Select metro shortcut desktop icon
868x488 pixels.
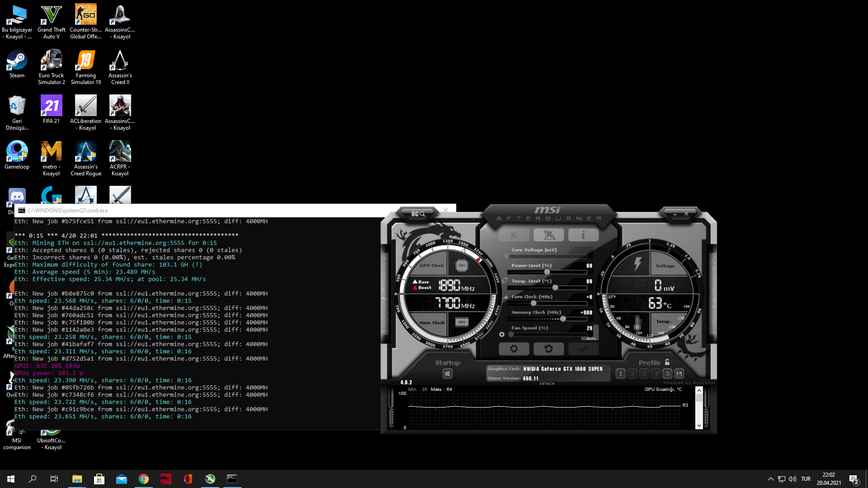click(51, 158)
